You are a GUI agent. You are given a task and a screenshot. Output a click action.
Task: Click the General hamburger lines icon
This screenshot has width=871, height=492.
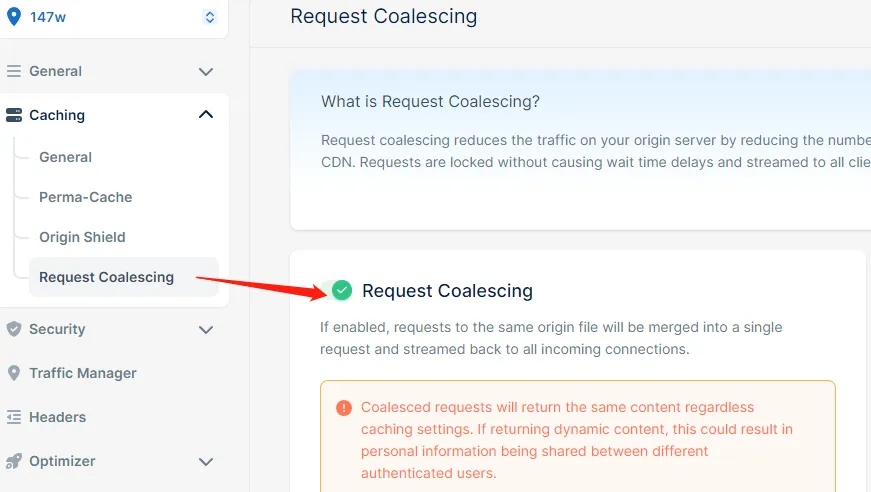tap(14, 72)
